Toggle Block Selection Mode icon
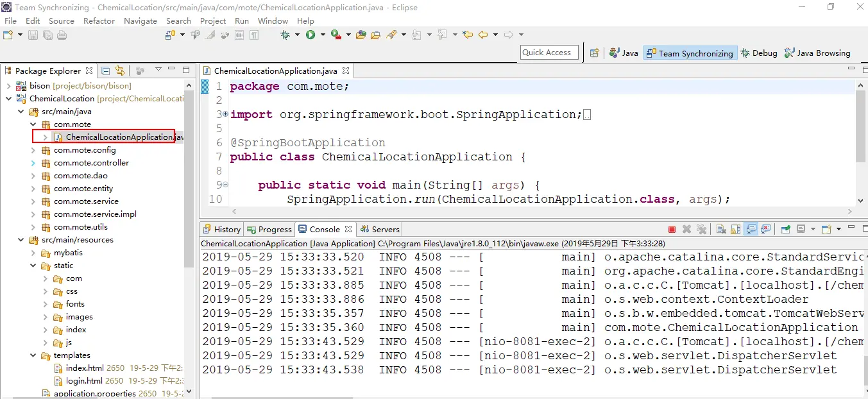Screen dimensions: 868x399 click(239, 35)
